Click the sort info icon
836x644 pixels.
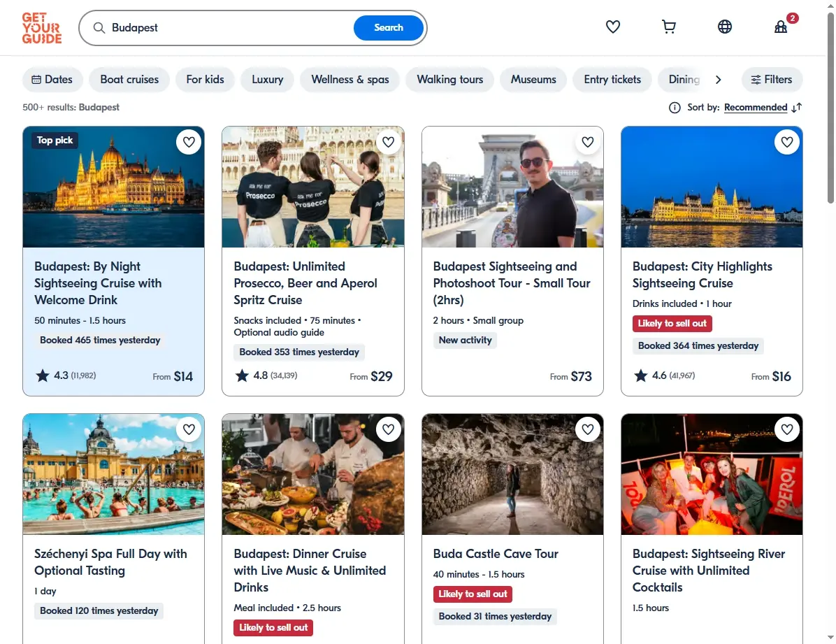point(675,108)
